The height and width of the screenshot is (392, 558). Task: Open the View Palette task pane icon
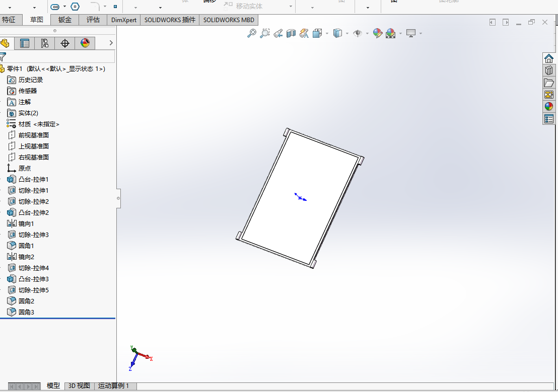[549, 95]
